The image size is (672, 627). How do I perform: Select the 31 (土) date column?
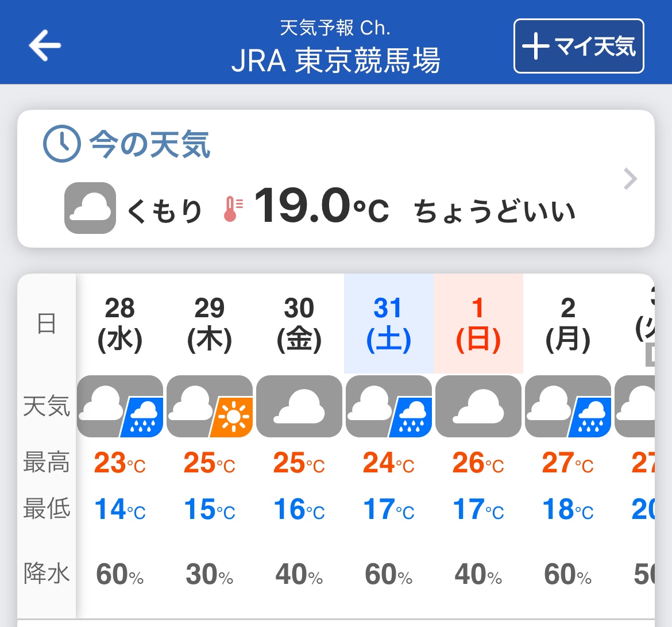coord(389,324)
